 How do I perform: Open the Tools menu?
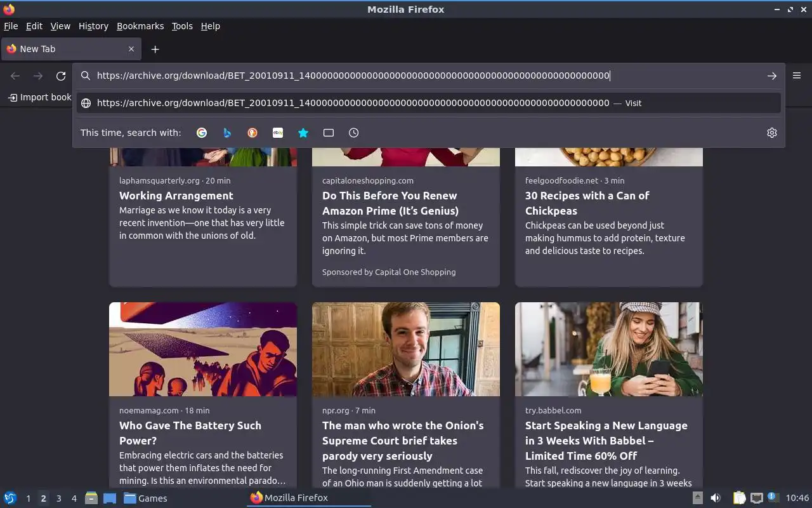182,26
